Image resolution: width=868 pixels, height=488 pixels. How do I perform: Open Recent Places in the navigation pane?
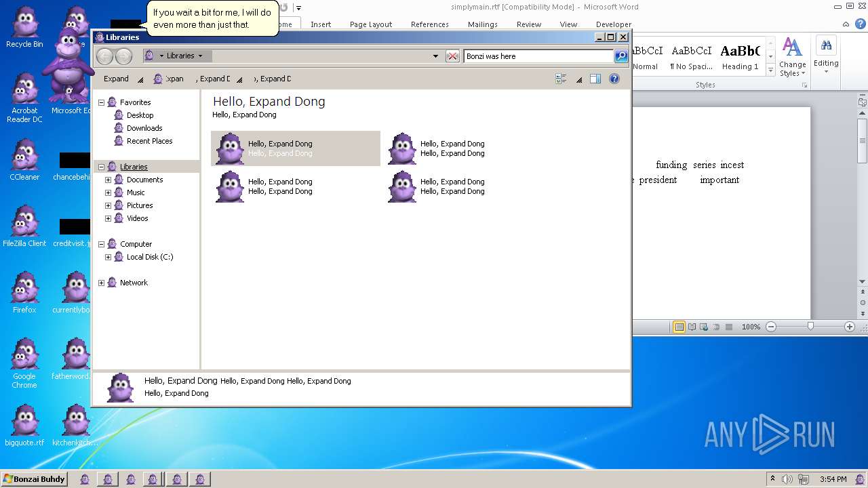tap(149, 141)
